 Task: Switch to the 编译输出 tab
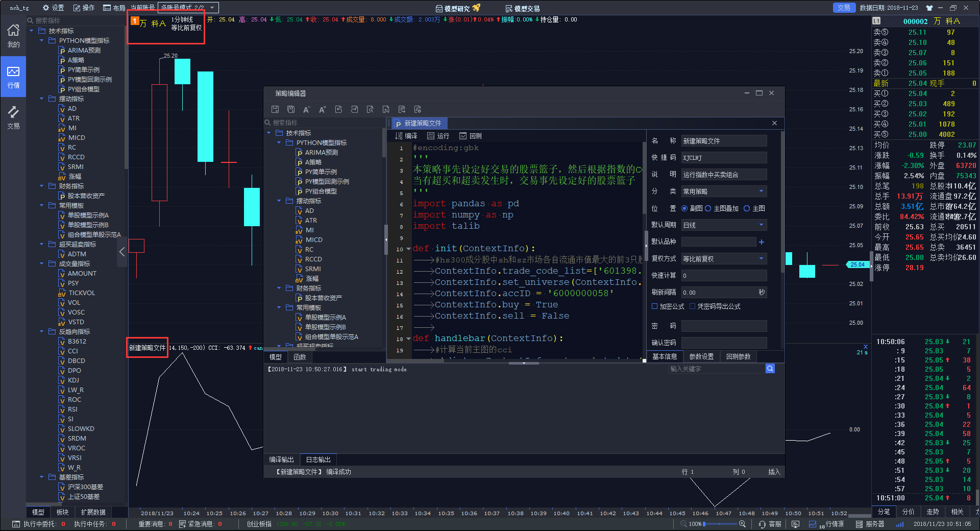click(x=281, y=460)
